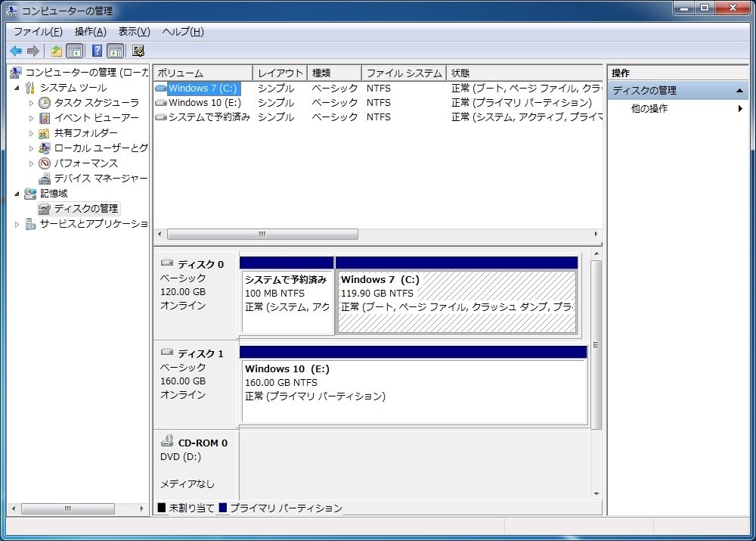
Task: Click the volume list scroll left arrow
Action: coord(160,234)
